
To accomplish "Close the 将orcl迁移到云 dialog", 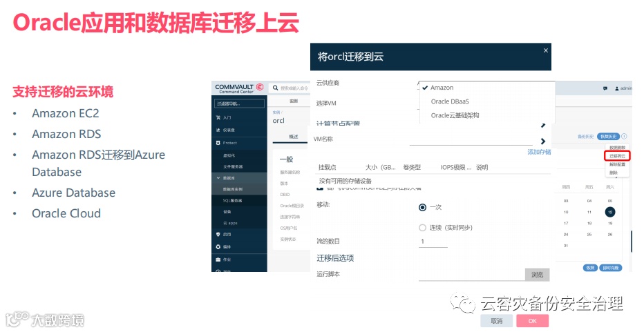I will pos(545,50).
